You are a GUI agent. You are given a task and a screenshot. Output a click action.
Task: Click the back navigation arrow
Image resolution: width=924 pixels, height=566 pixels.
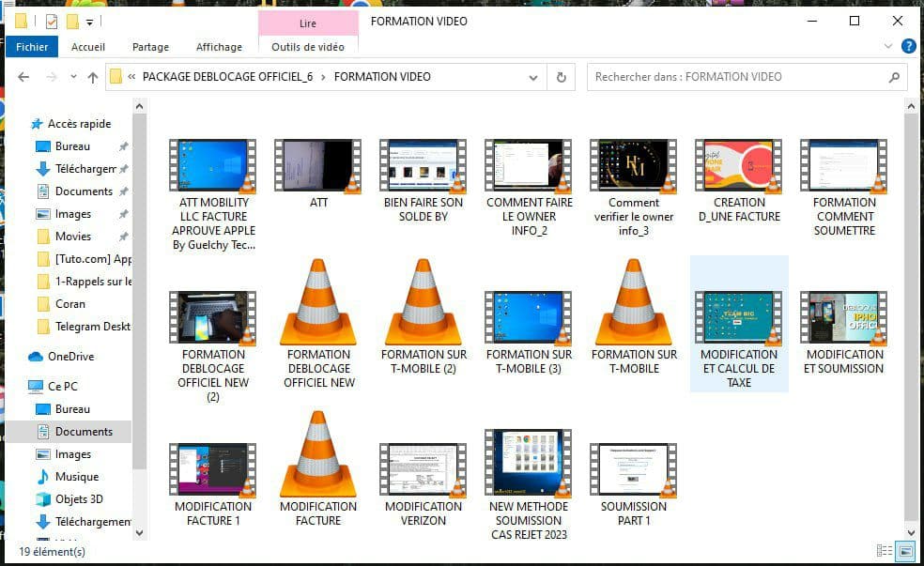pos(24,77)
